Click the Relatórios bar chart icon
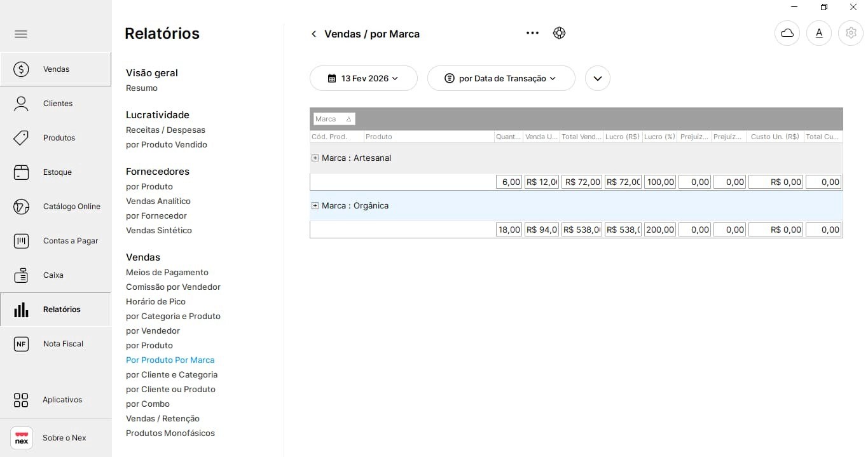The height and width of the screenshot is (457, 868). 21,310
